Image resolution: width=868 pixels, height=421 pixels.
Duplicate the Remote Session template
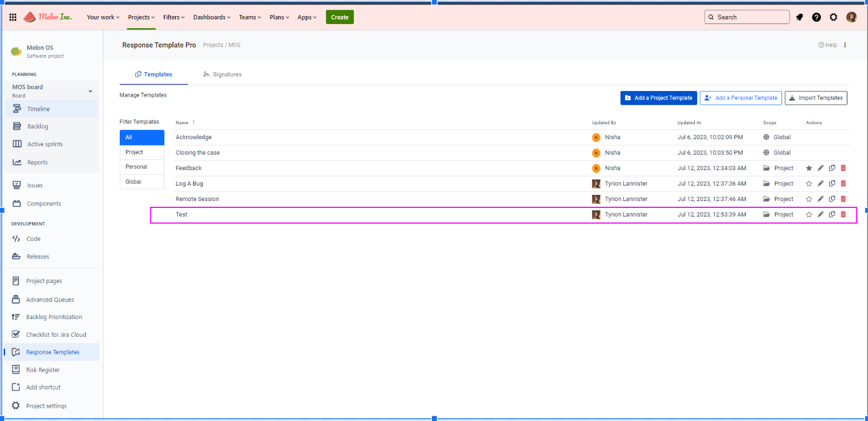click(x=832, y=199)
